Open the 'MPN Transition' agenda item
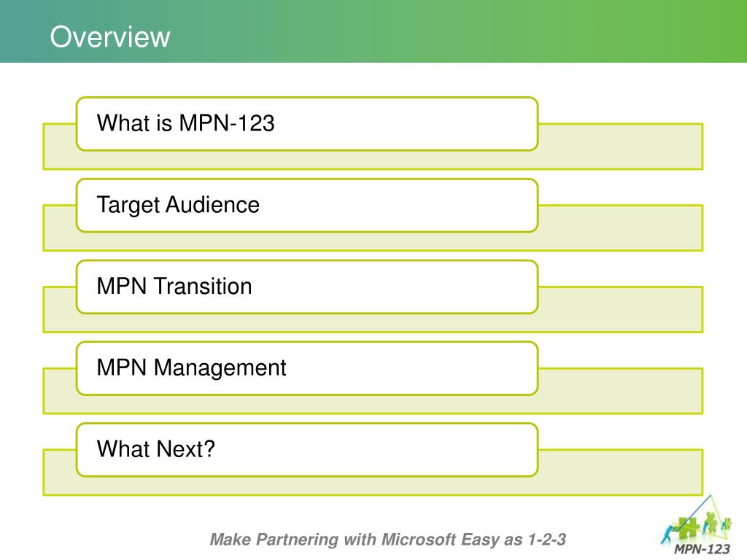Image resolution: width=747 pixels, height=560 pixels. point(307,287)
